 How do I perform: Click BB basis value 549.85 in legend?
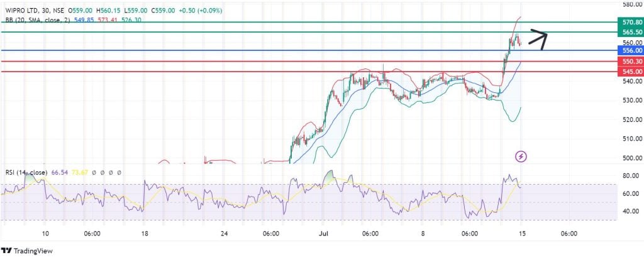point(84,19)
